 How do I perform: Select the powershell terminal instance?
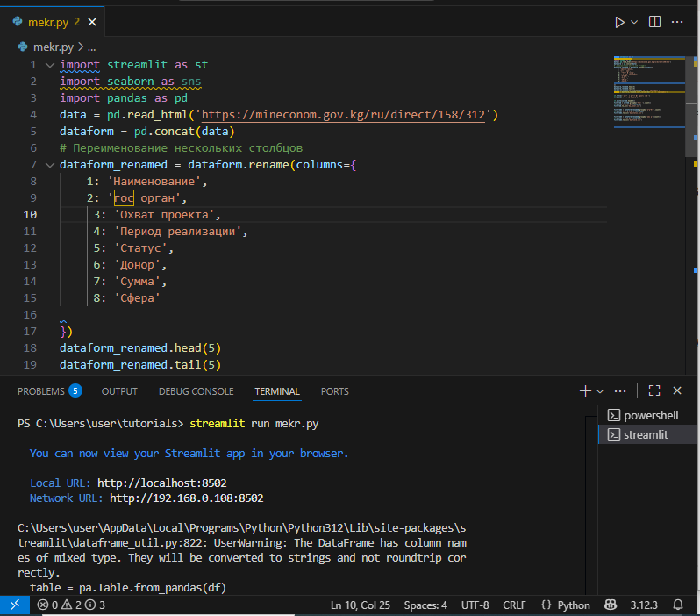[649, 415]
